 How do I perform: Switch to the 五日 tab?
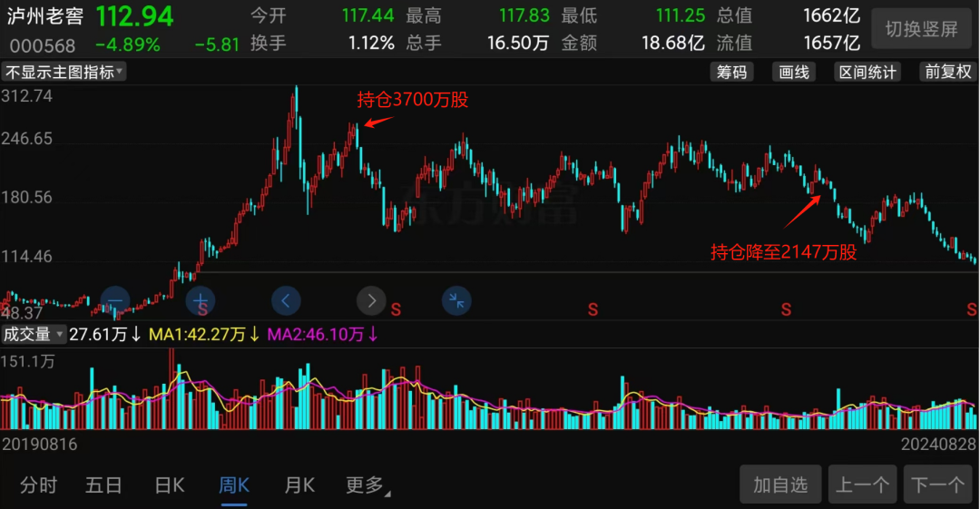pyautogui.click(x=103, y=485)
